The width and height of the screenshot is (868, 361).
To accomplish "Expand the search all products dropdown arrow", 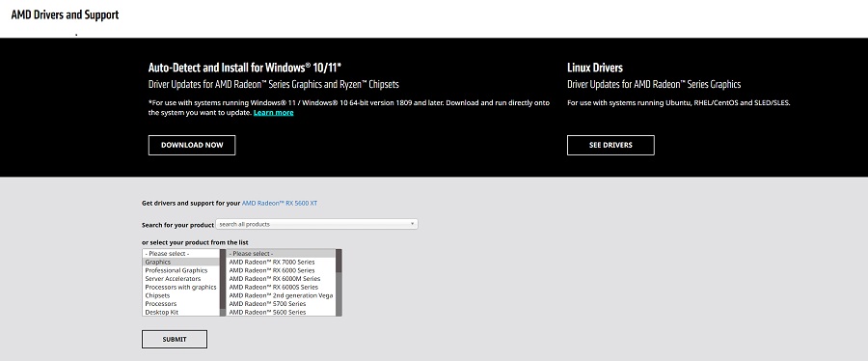I will (x=413, y=224).
